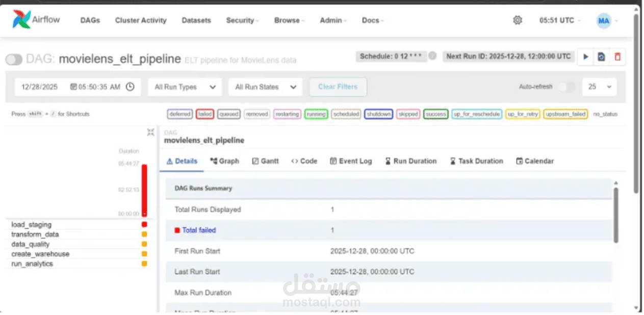644x315 pixels.
Task: Switch to the Details tab
Action: tap(182, 161)
